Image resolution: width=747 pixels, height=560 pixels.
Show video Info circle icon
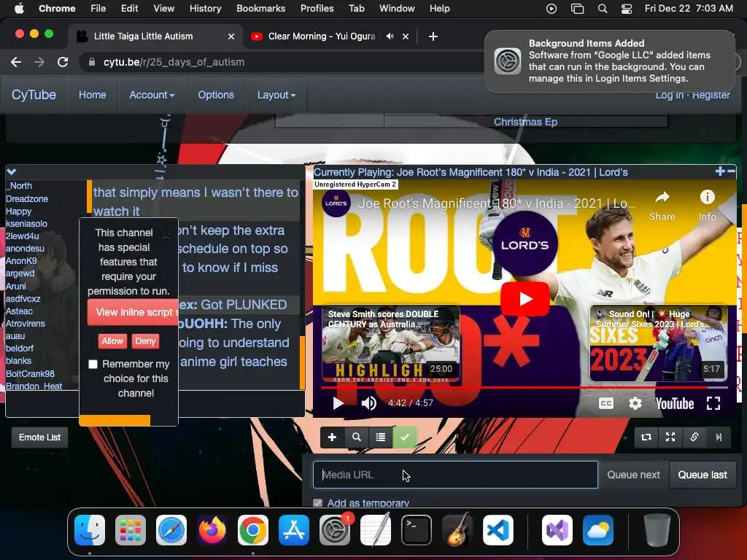tap(708, 206)
